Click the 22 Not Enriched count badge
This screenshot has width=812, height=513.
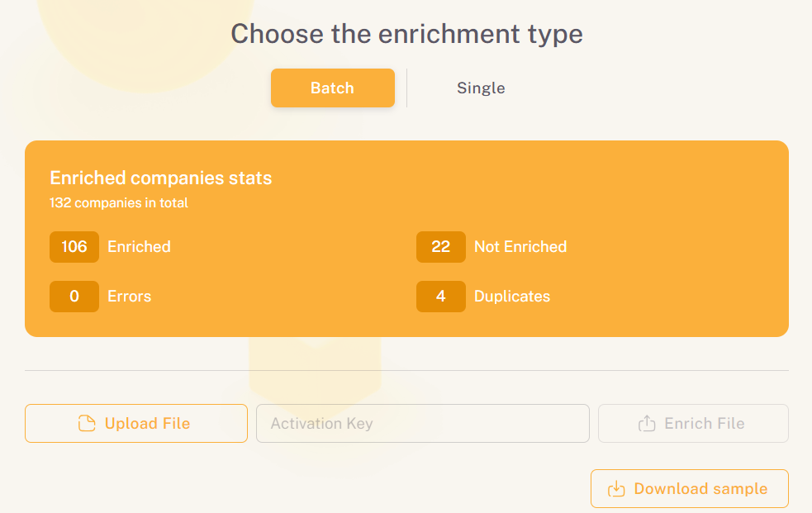point(440,246)
